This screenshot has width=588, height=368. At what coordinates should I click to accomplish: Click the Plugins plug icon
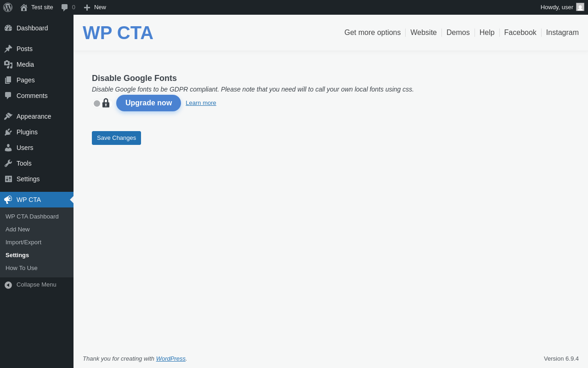[x=8, y=132]
